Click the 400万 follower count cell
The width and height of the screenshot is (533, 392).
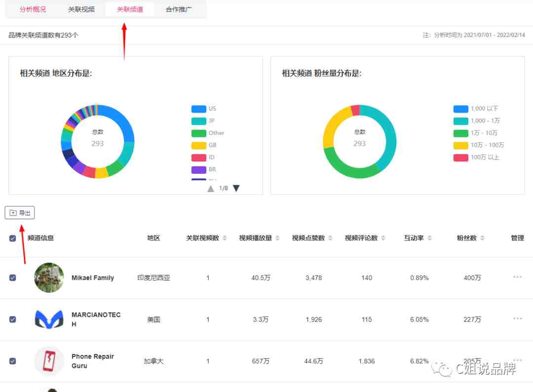click(x=472, y=278)
